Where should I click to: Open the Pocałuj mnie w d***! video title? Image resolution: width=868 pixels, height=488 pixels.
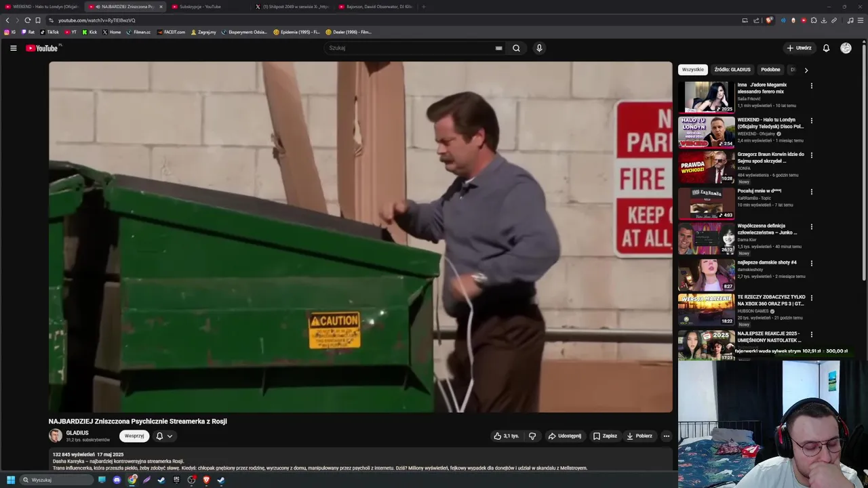(x=759, y=191)
